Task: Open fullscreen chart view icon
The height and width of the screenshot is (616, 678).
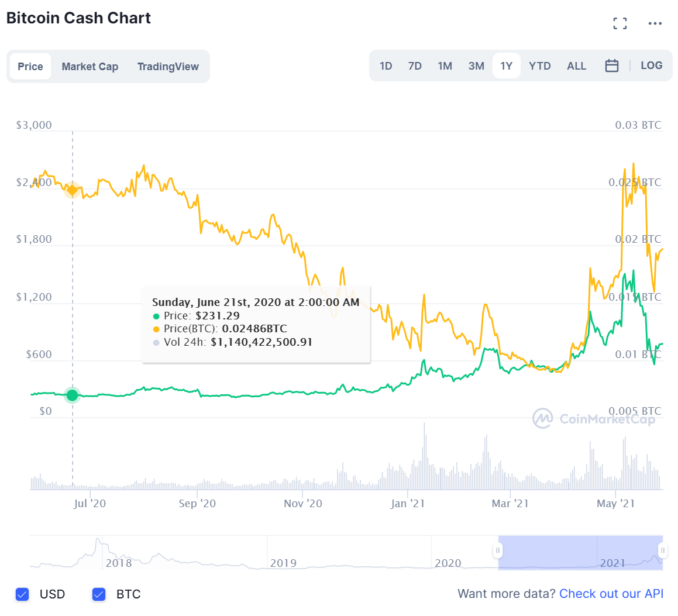Action: pos(620,23)
